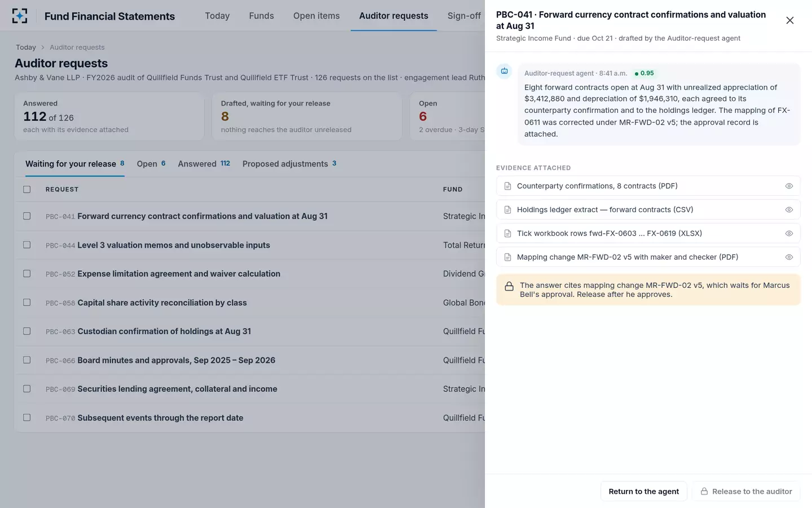The width and height of the screenshot is (812, 508).
Task: Tick the checkbox for PBC-069 Securities lending agreement
Action: [x=27, y=388]
